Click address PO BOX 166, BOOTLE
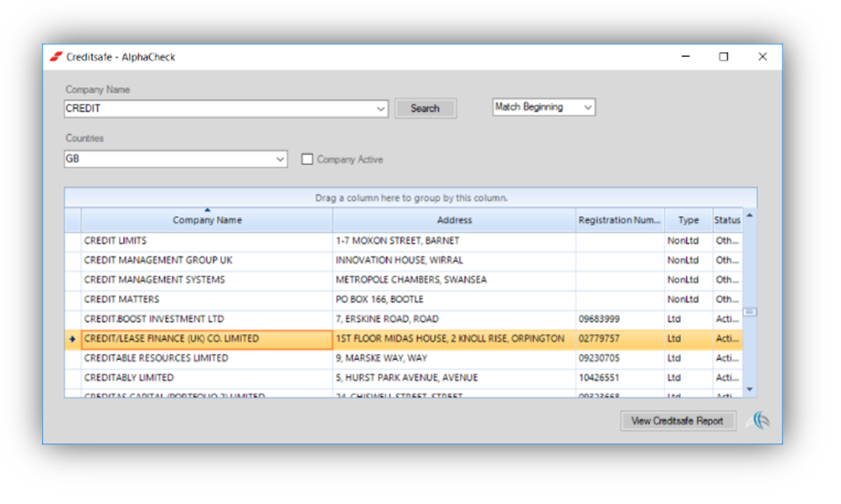This screenshot has height=504, width=841. point(379,300)
